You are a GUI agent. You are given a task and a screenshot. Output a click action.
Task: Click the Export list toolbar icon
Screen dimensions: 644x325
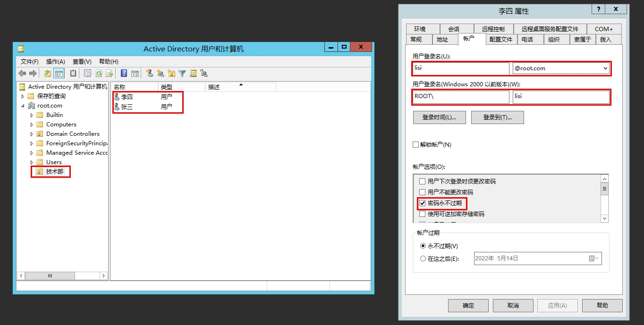(x=109, y=73)
